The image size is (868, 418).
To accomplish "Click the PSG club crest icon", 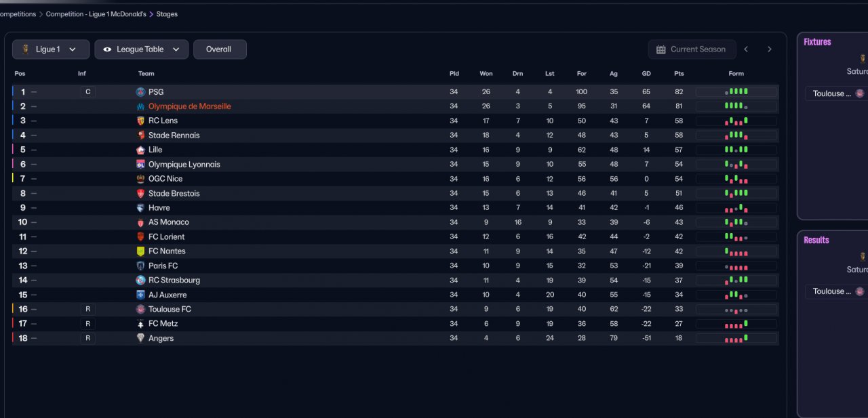I will [140, 92].
